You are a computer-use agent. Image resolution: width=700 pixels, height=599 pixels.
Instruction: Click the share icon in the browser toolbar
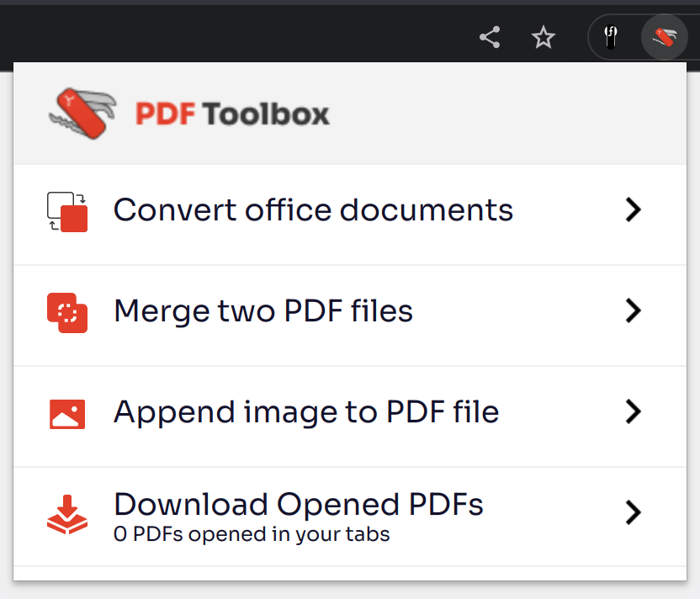click(x=489, y=37)
